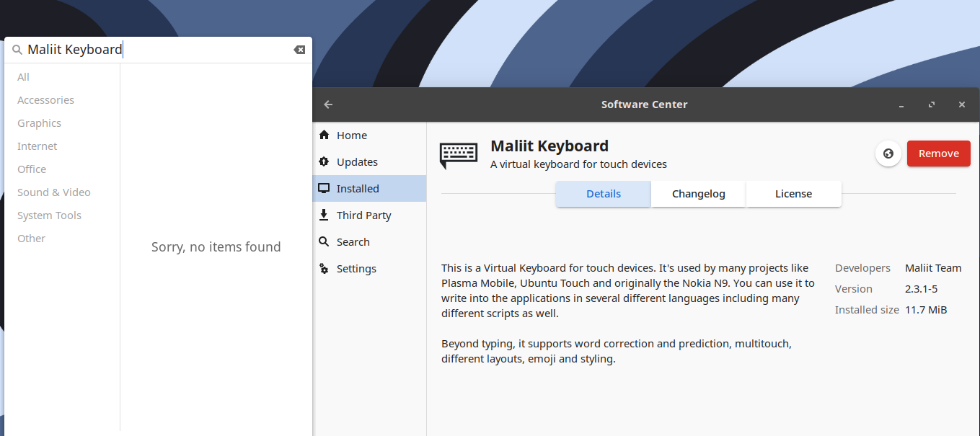Clear the application menu search text

tap(299, 50)
